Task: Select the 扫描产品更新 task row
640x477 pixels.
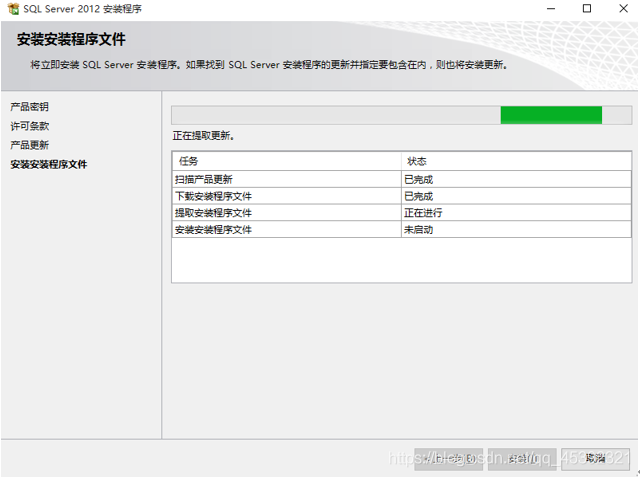Action: coord(402,179)
